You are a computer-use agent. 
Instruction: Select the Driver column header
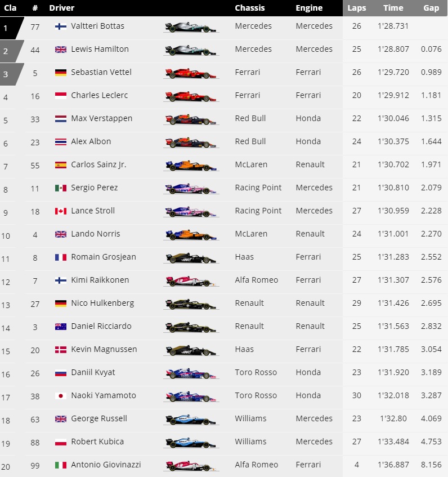[62, 8]
